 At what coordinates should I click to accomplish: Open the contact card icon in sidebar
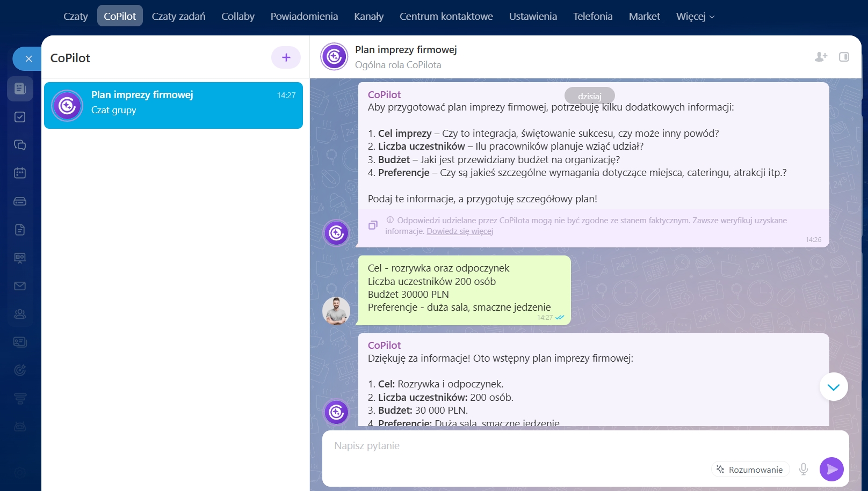(x=20, y=342)
